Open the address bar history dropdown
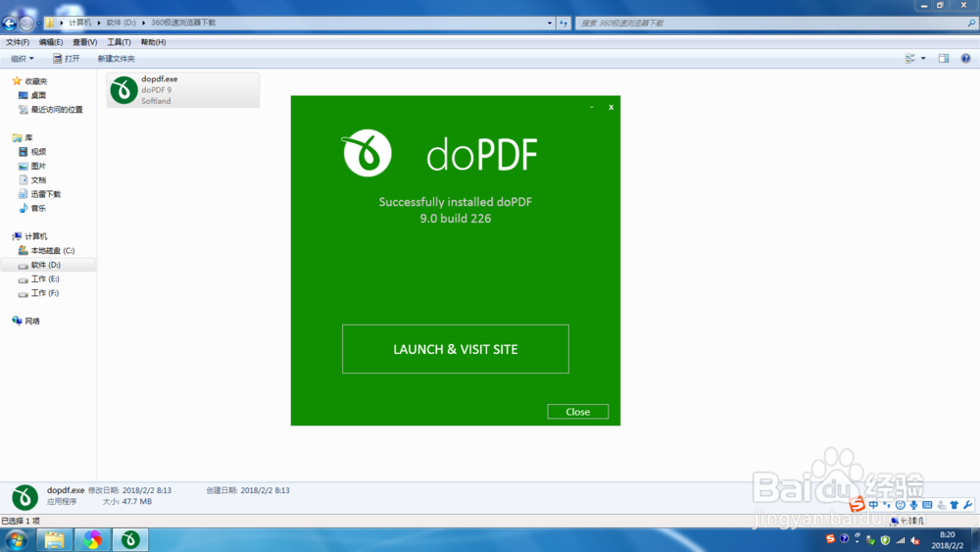Image resolution: width=980 pixels, height=552 pixels. [550, 24]
